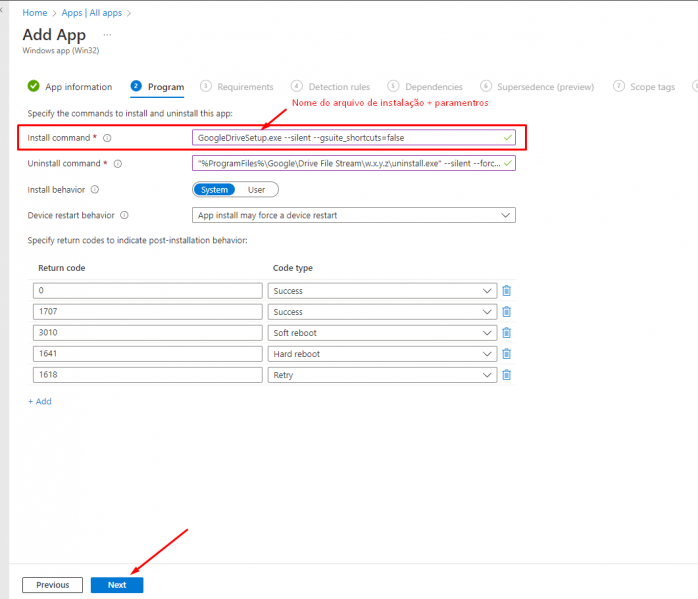698x599 pixels.
Task: Open the ellipsis menu beside Add App
Action: click(107, 35)
